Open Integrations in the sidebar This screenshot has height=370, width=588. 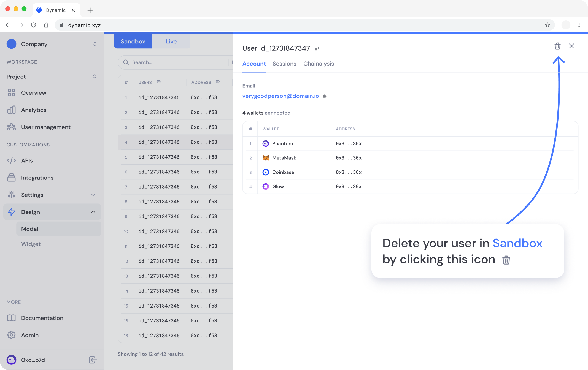[37, 178]
